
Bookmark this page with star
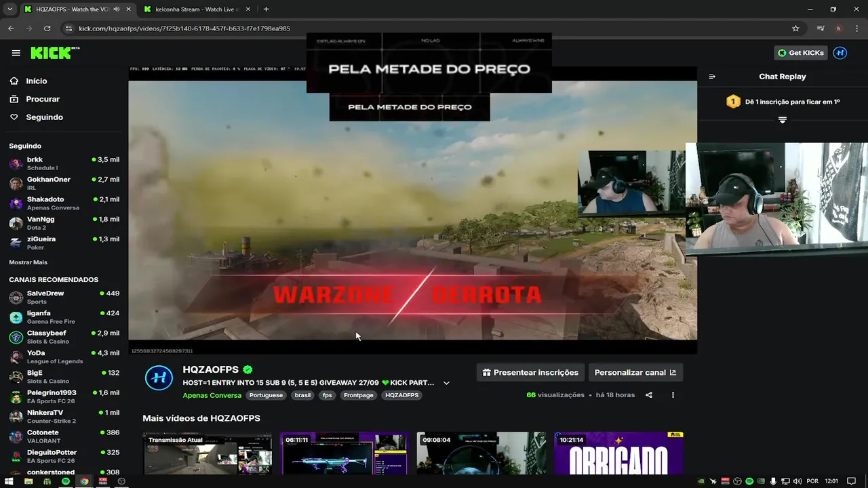point(795,28)
